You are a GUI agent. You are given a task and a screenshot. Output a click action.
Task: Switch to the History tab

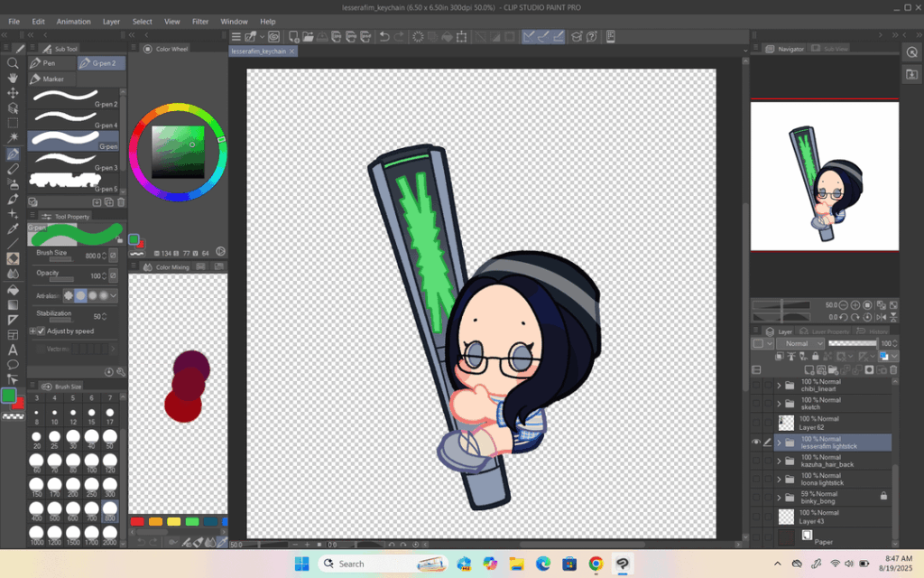878,331
